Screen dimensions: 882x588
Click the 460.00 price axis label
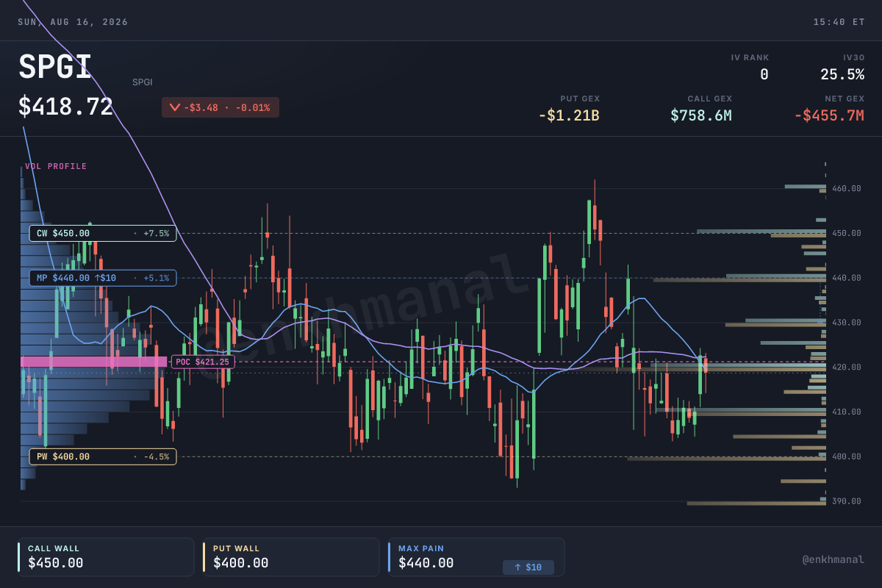click(x=847, y=188)
